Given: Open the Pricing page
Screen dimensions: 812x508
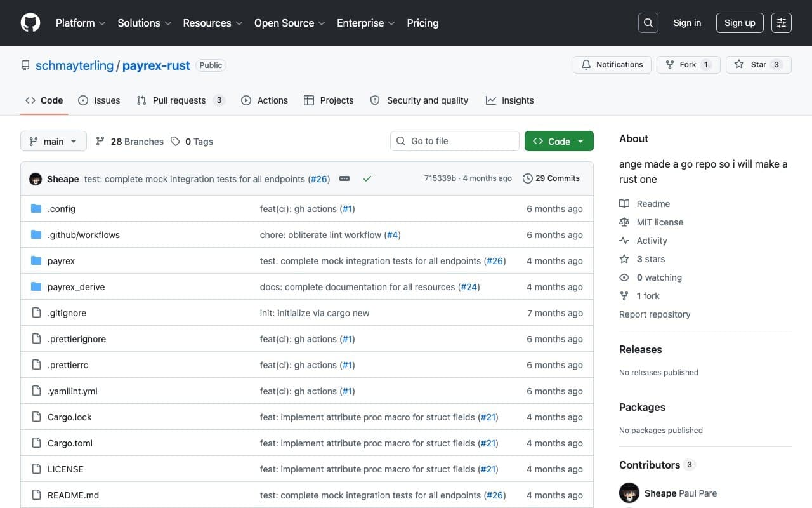Looking at the screenshot, I should click(422, 23).
